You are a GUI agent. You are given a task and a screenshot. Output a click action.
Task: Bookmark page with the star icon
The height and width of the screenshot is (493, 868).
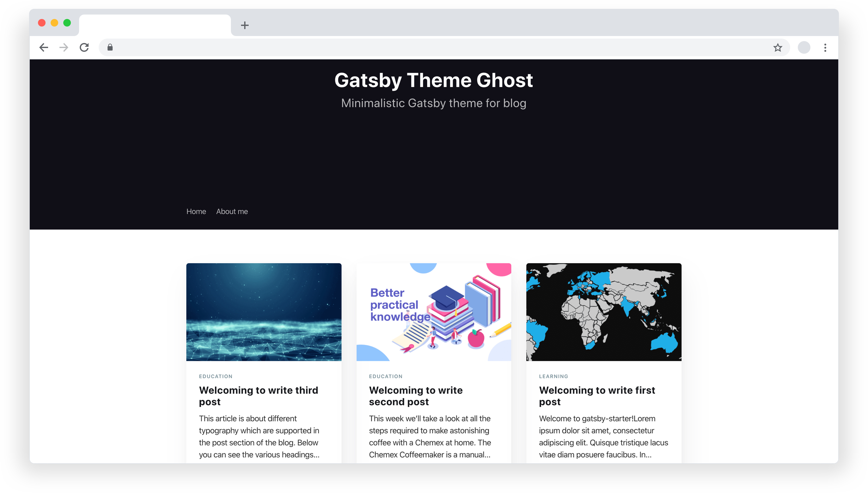coord(778,47)
